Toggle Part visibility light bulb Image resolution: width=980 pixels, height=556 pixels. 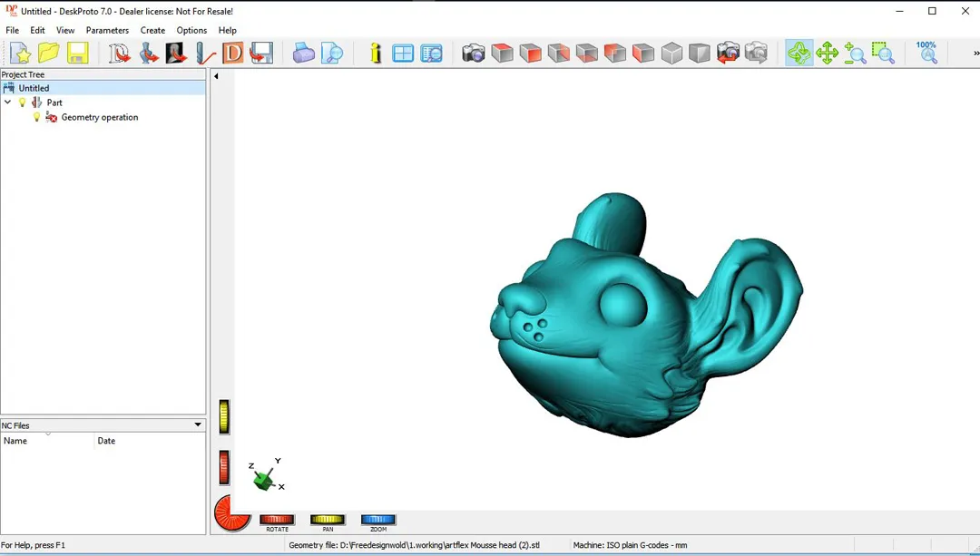[x=23, y=102]
